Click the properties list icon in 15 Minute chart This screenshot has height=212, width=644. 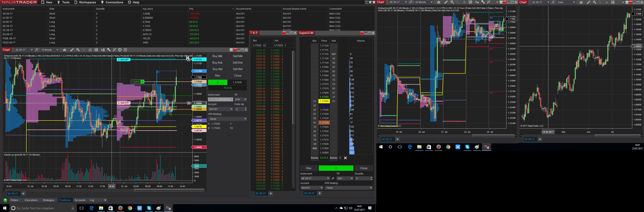(125, 50)
